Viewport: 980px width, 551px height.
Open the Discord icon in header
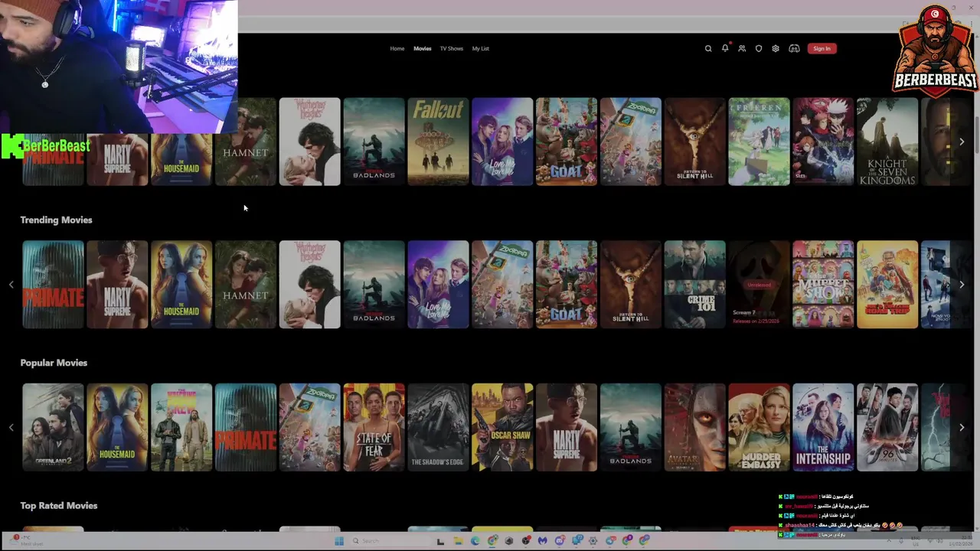[794, 48]
